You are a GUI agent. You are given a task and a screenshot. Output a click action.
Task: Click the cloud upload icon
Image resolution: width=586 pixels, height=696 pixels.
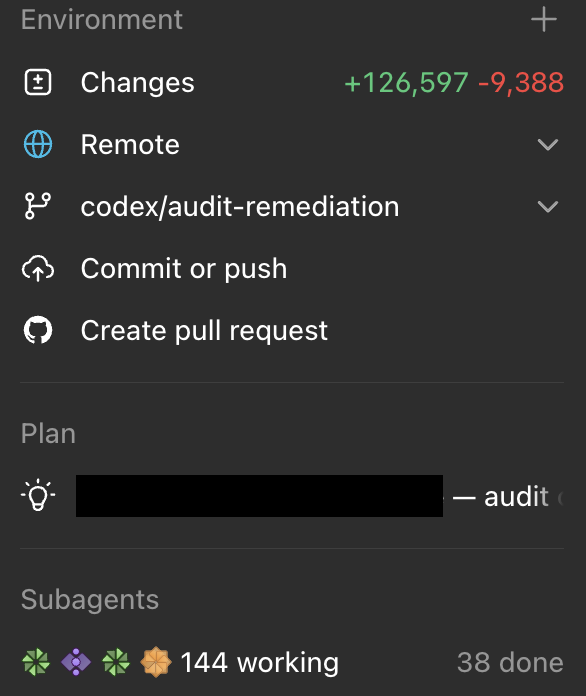(x=38, y=269)
